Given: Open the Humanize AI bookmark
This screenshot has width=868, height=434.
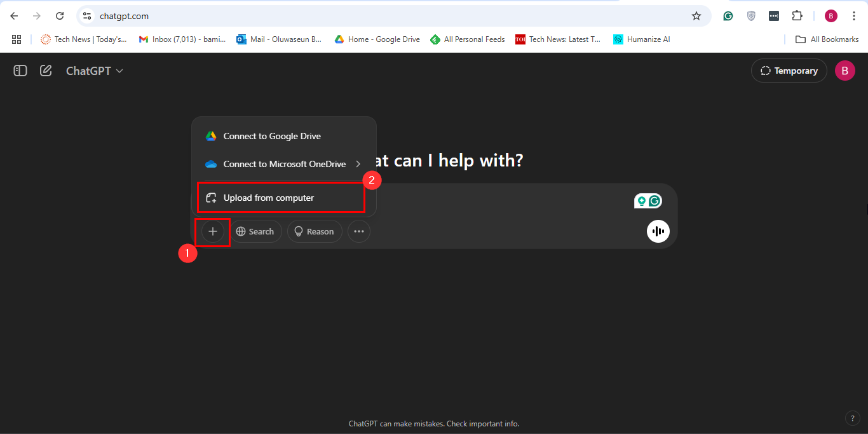Looking at the screenshot, I should (642, 39).
